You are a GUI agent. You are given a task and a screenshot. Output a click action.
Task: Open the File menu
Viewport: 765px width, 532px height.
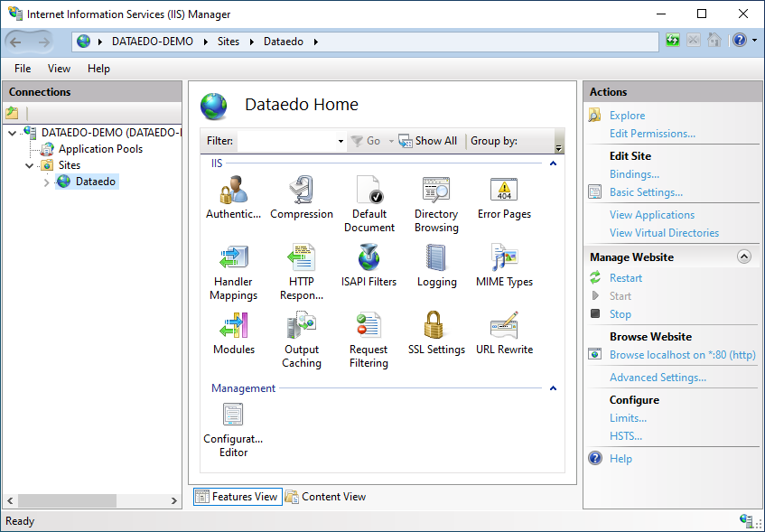click(23, 69)
